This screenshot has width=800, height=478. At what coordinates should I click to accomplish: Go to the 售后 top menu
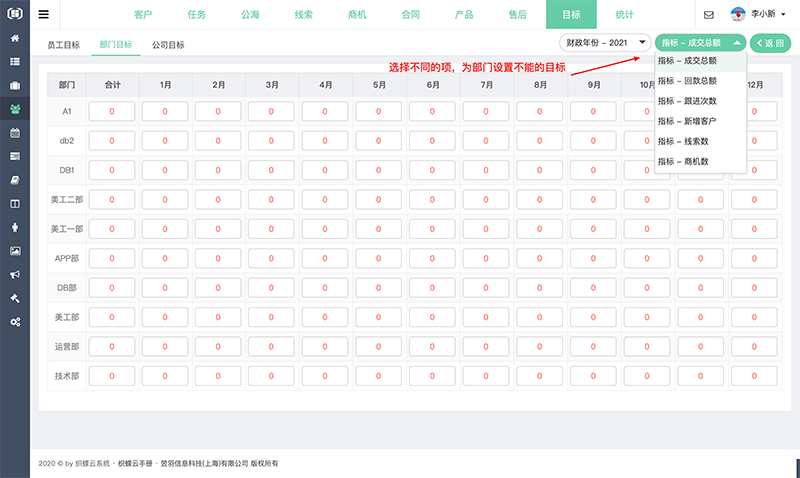point(517,14)
